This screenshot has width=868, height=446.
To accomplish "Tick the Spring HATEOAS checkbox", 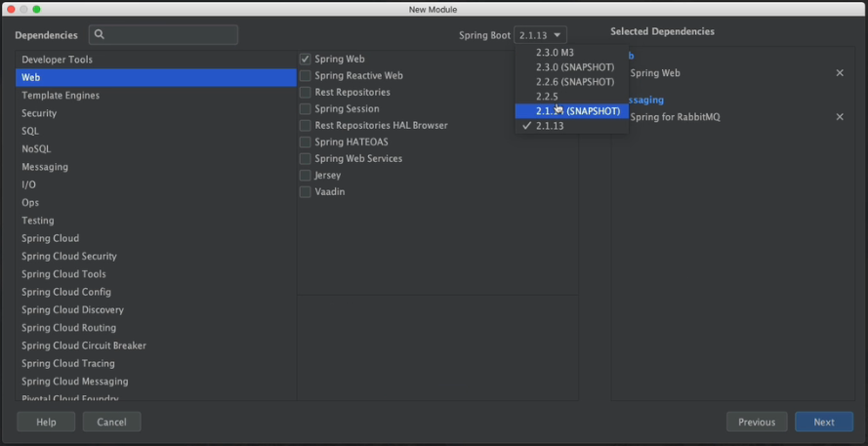I will tap(306, 142).
